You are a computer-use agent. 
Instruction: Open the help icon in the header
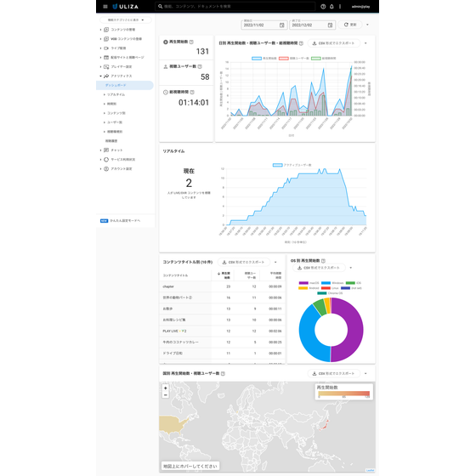coord(323,7)
